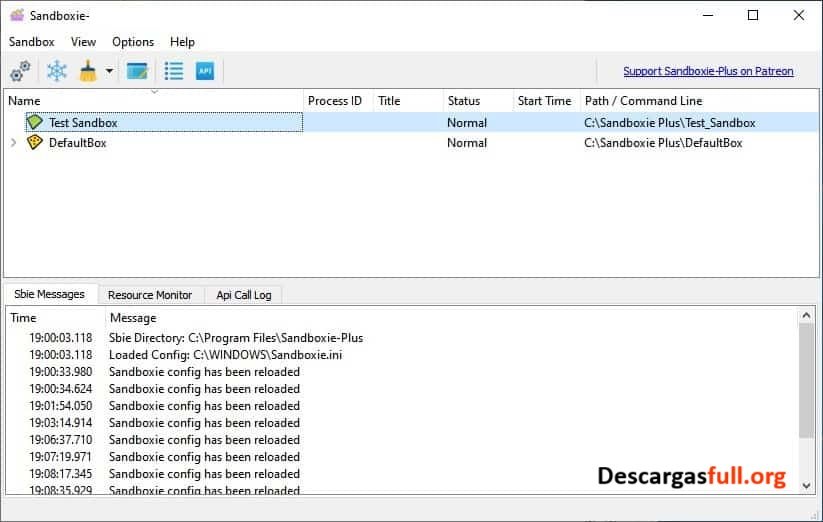The width and height of the screenshot is (823, 522).
Task: Click the yellow DefaultBox icon
Action: pyautogui.click(x=35, y=142)
